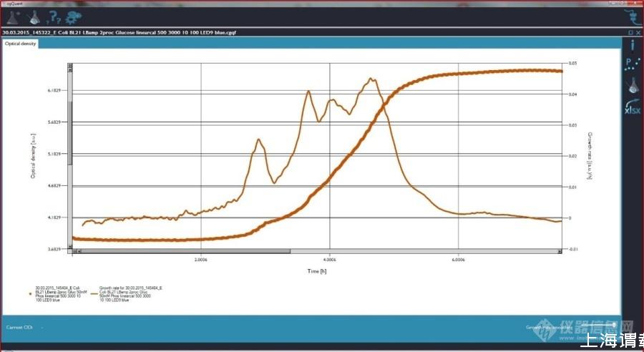Click the P data points icon
The height and width of the screenshot is (352, 644).
[632, 64]
